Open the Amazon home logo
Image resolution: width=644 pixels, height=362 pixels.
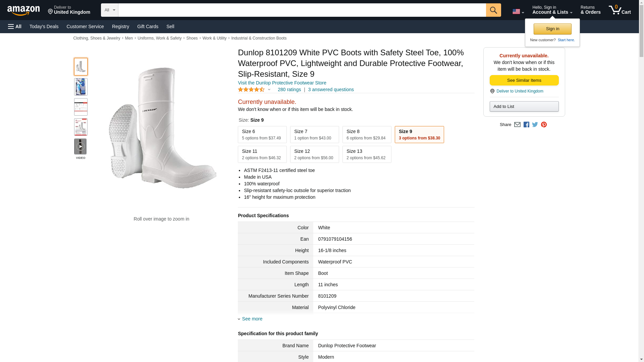(23, 11)
